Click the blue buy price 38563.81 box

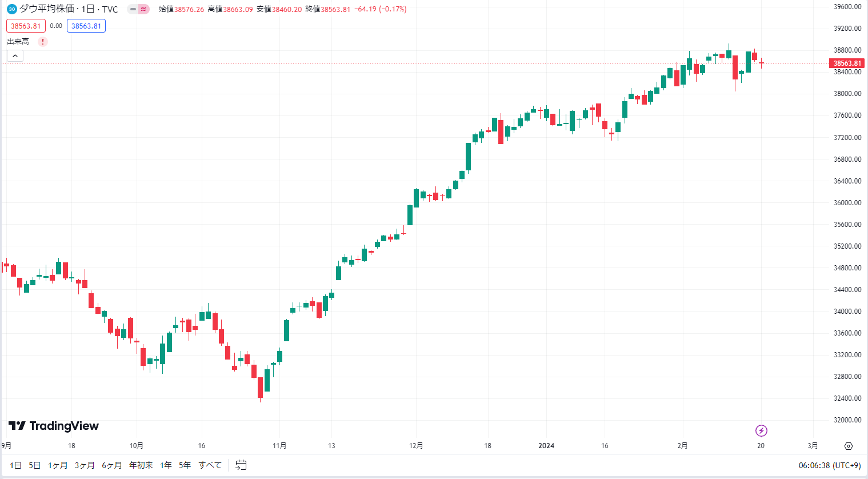click(86, 26)
